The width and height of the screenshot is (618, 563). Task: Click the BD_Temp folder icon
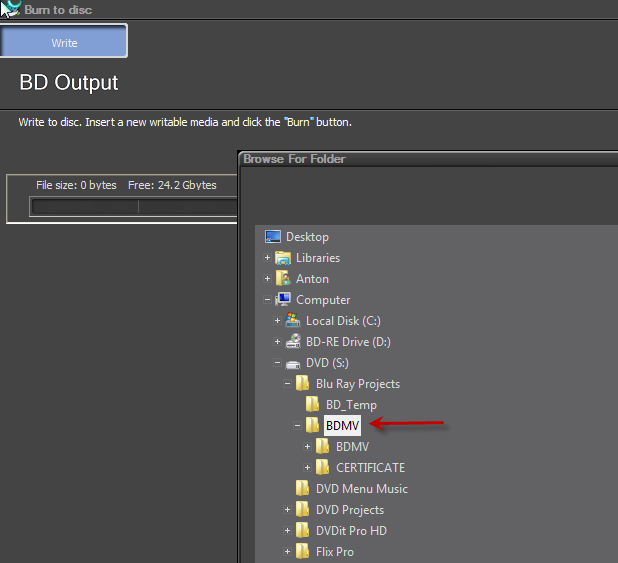coord(313,404)
